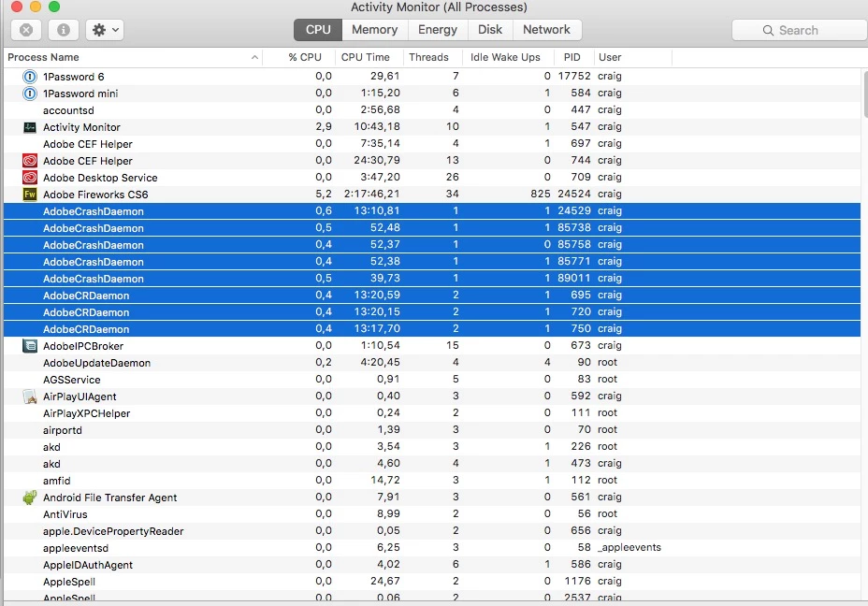The image size is (868, 606).
Task: Select AdobeCrashDaemon row with PID 89011
Action: pos(432,279)
